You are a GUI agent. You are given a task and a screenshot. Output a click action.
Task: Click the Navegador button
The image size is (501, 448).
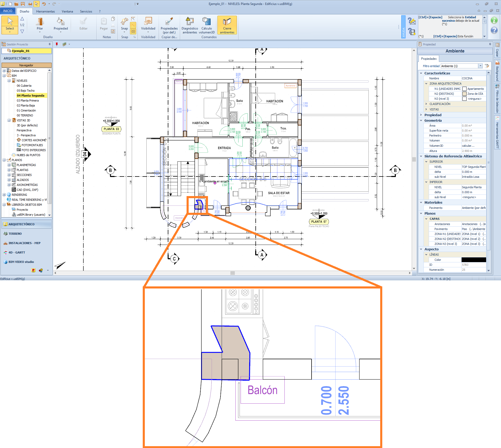tap(26, 65)
